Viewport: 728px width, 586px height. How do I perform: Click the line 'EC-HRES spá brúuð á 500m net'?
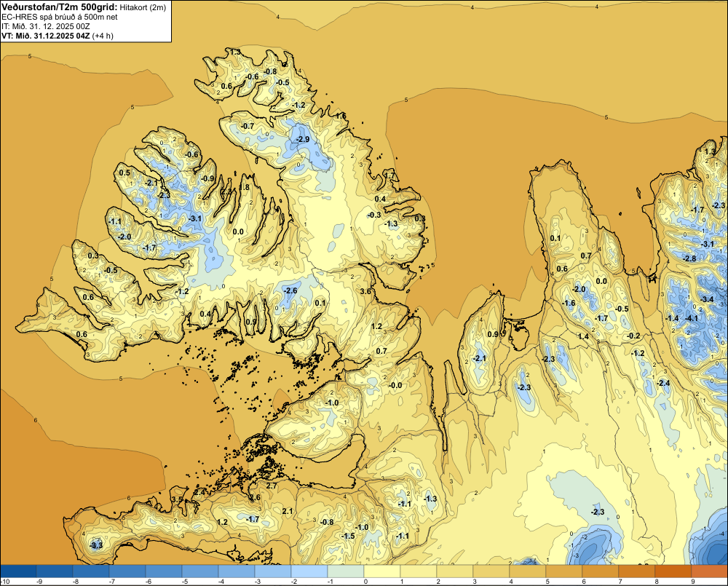(x=60, y=17)
